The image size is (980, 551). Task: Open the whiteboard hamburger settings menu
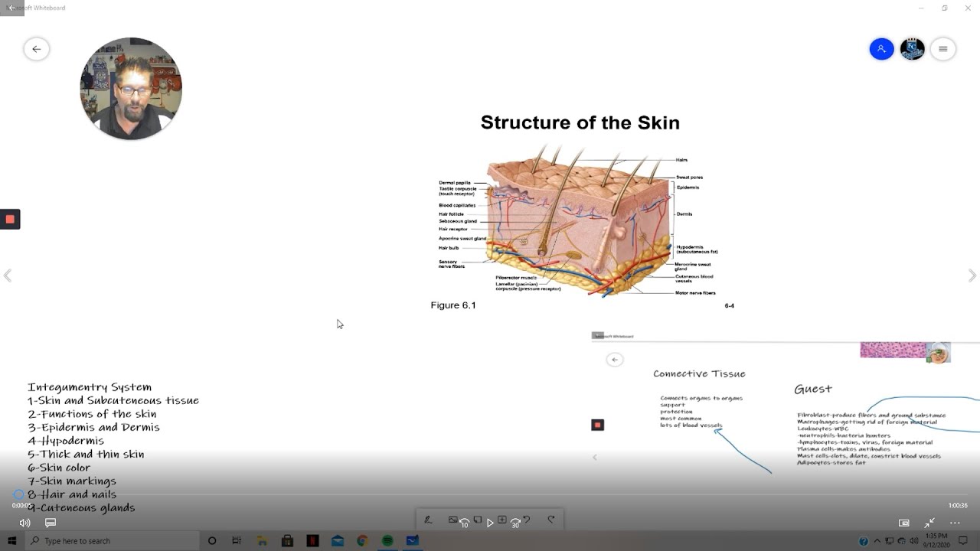[x=942, y=49]
